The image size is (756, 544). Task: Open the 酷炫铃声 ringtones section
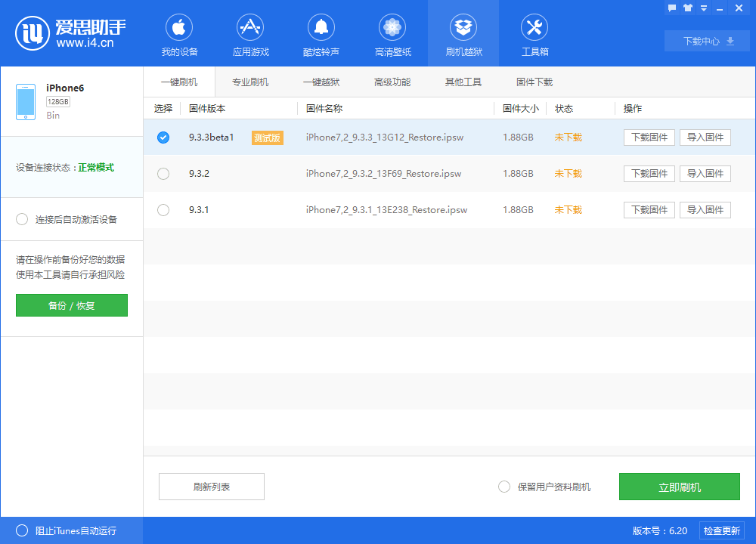click(321, 34)
